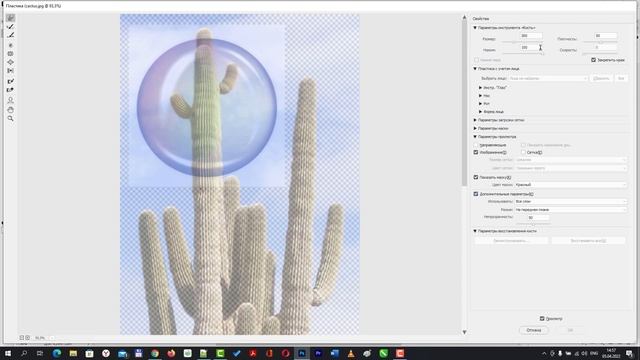Image resolution: width=640 pixels, height=360 pixels.
Task: Switch to Photoshop taskbar icon
Action: (302, 353)
